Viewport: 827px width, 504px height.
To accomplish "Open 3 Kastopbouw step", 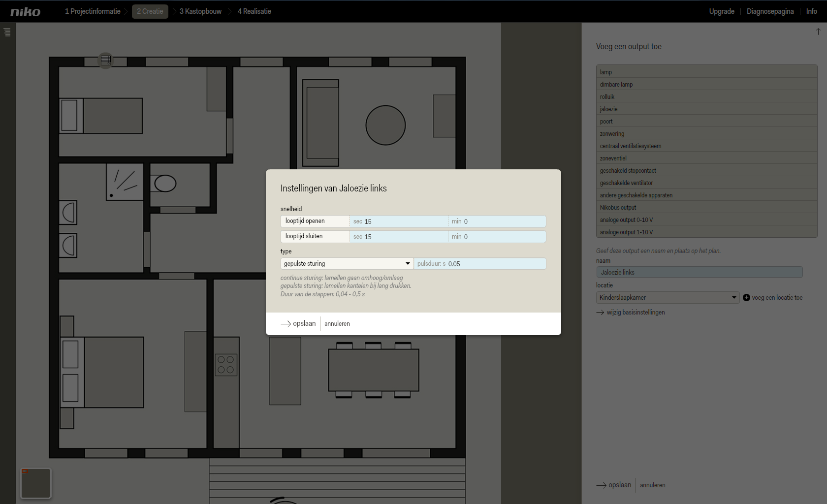I will [x=200, y=11].
